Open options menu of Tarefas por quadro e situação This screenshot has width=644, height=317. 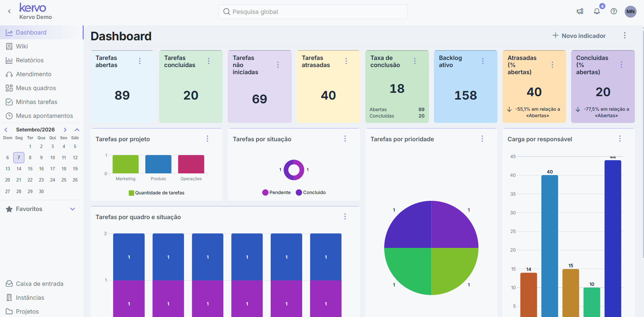[345, 216]
